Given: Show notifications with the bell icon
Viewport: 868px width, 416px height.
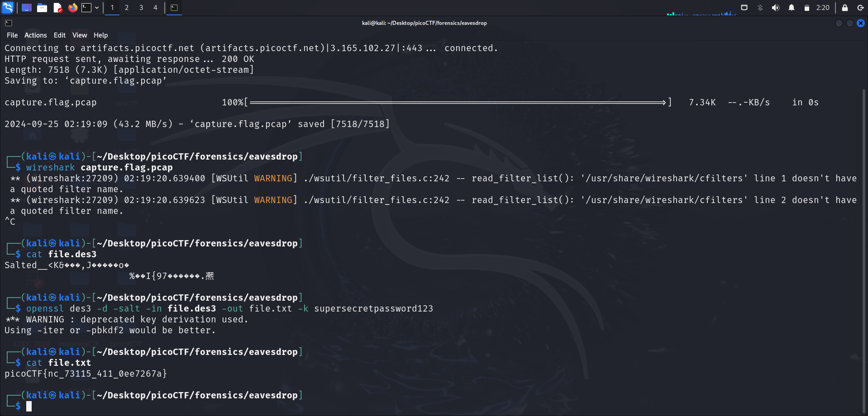Looking at the screenshot, I should tap(791, 8).
